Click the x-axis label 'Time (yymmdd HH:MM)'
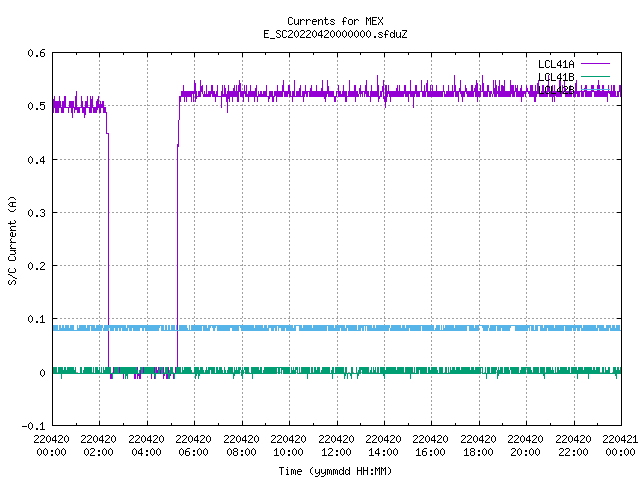 pyautogui.click(x=335, y=471)
